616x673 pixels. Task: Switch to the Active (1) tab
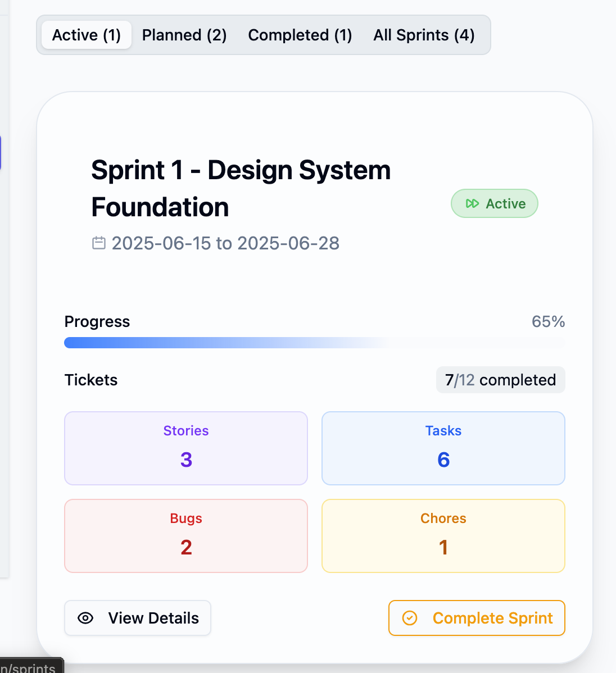point(87,35)
